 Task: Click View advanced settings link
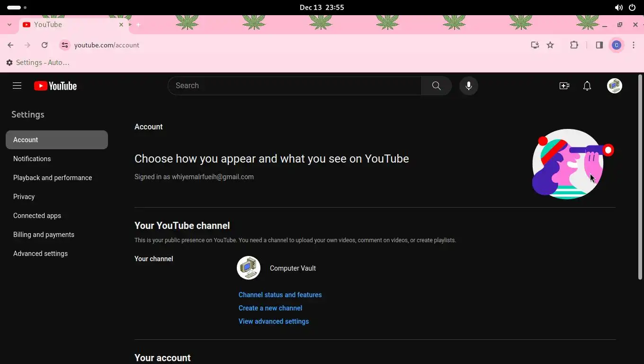click(274, 321)
